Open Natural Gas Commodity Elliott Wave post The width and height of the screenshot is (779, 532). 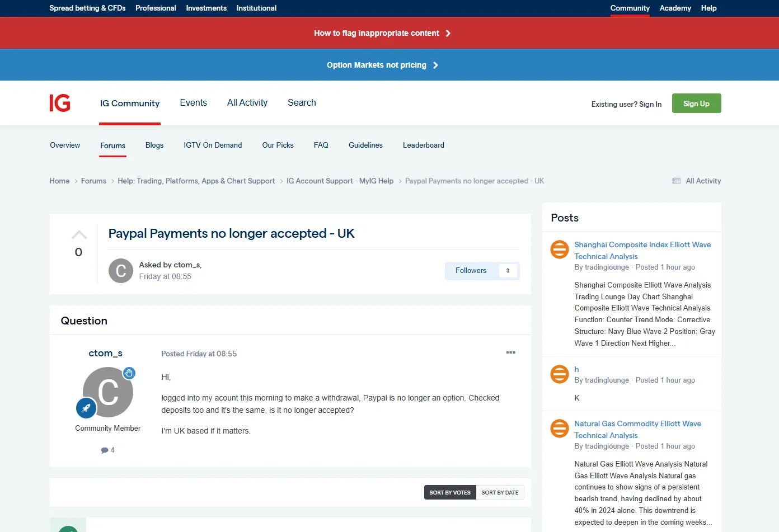637,430
